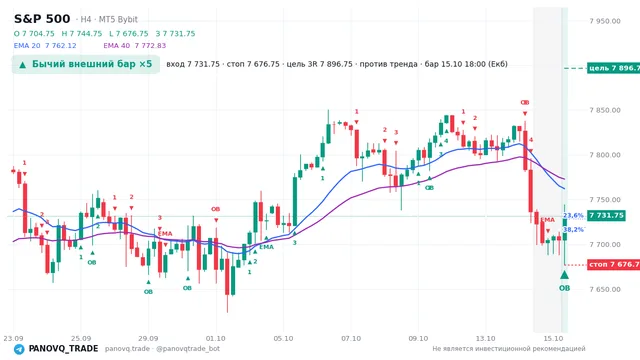Click the 07.10 date label

351,338
